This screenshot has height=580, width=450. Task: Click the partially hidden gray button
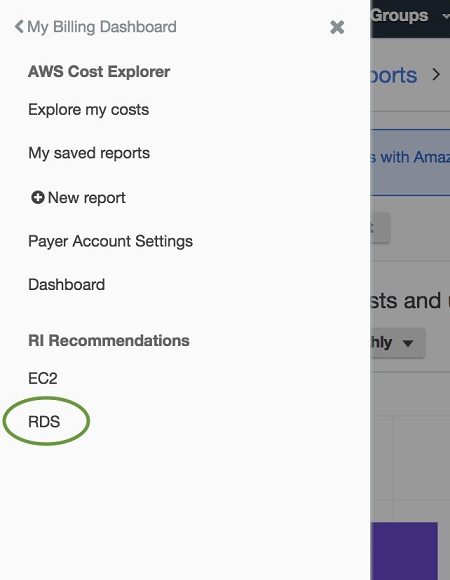[x=380, y=228]
